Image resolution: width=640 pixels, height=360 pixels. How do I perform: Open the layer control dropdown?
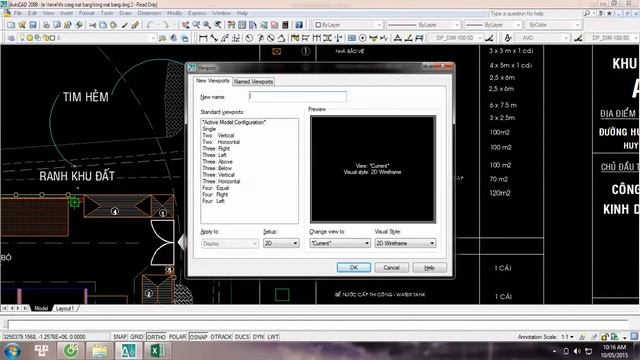[87, 38]
